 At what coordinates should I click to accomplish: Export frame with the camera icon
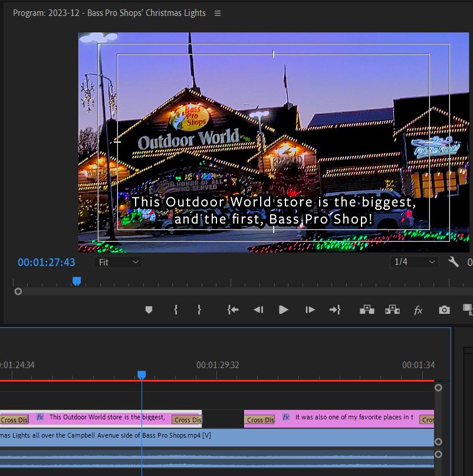[444, 310]
